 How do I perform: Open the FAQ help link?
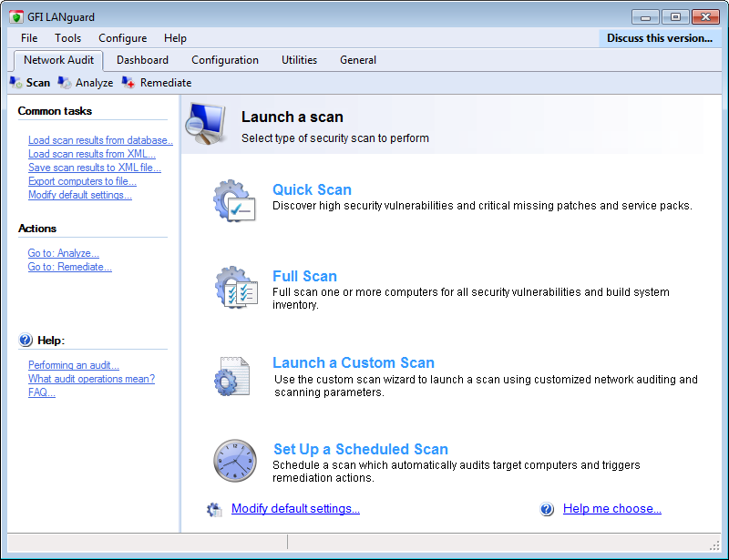pos(42,392)
